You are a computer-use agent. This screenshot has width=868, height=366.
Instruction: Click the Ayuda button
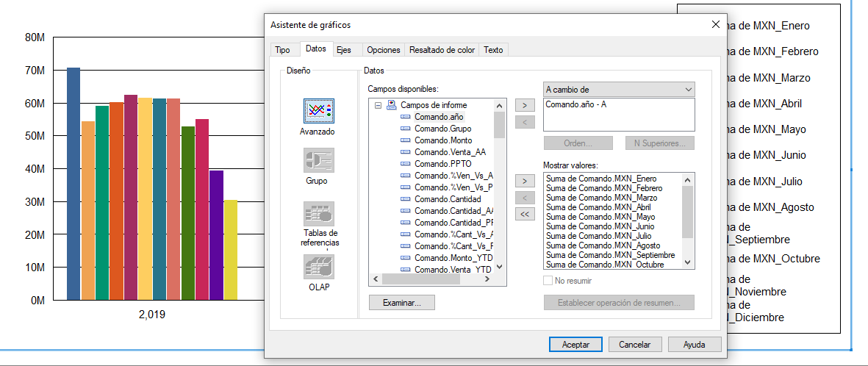pyautogui.click(x=694, y=344)
